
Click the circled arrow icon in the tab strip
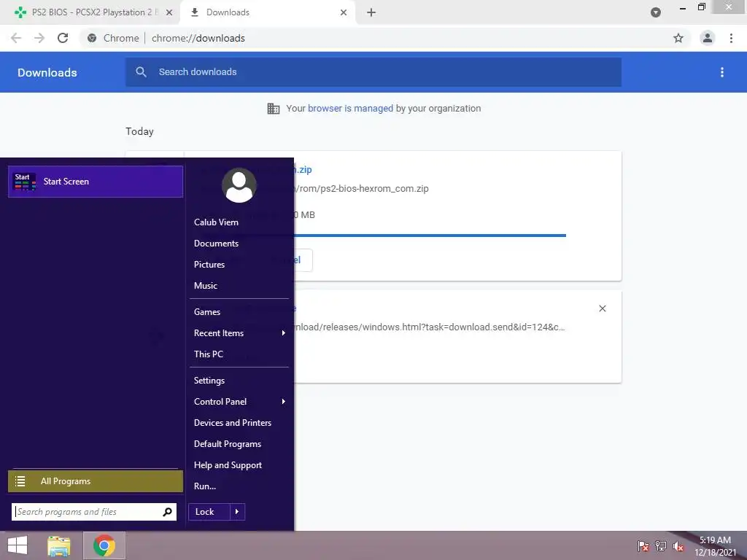tap(656, 12)
